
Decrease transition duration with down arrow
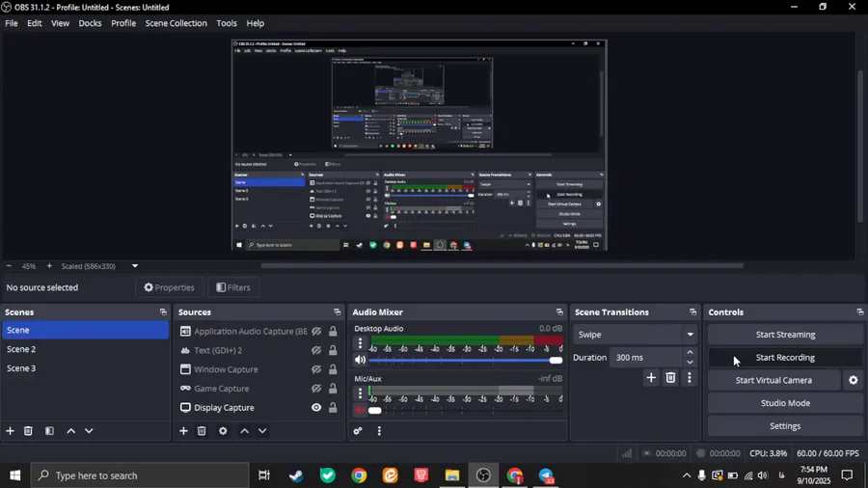[690, 363]
